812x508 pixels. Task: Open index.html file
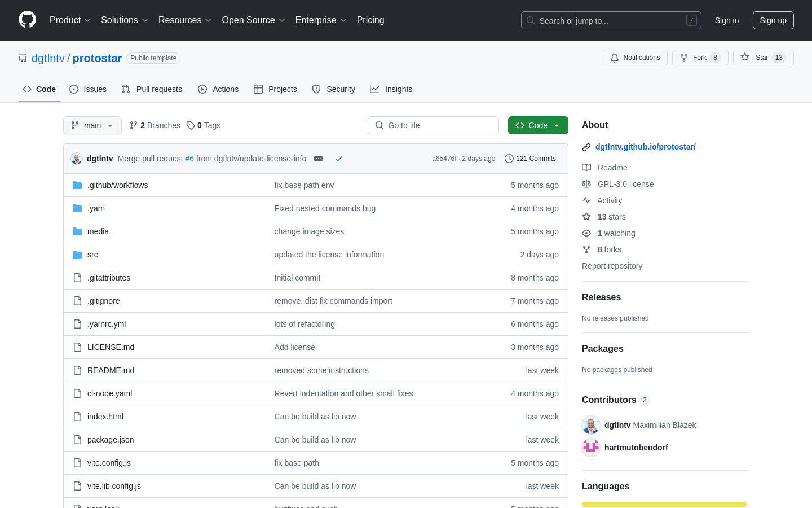[x=105, y=417]
